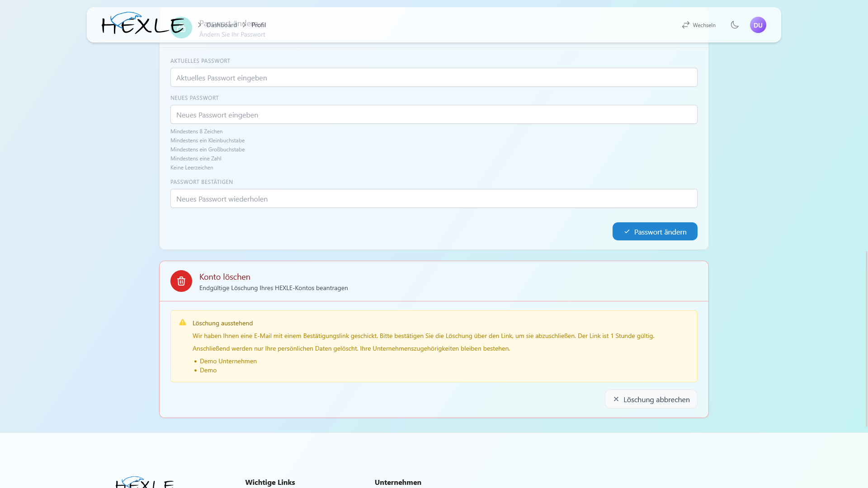This screenshot has height=488, width=868.
Task: Cancel deletion with Löschung abbrechen
Action: coord(651,399)
